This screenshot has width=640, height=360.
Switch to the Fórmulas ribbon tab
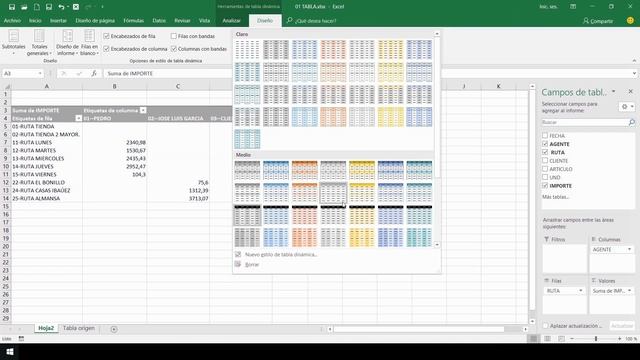(133, 20)
